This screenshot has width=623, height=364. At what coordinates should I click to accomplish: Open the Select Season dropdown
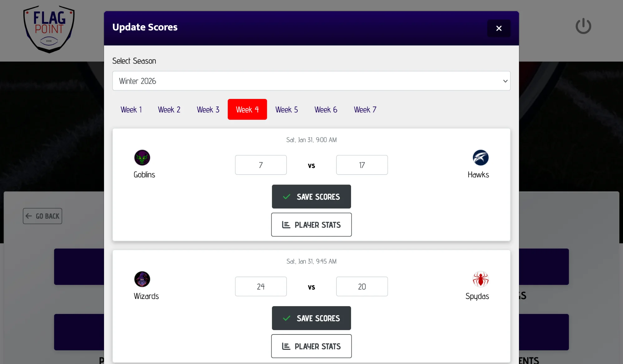point(311,81)
